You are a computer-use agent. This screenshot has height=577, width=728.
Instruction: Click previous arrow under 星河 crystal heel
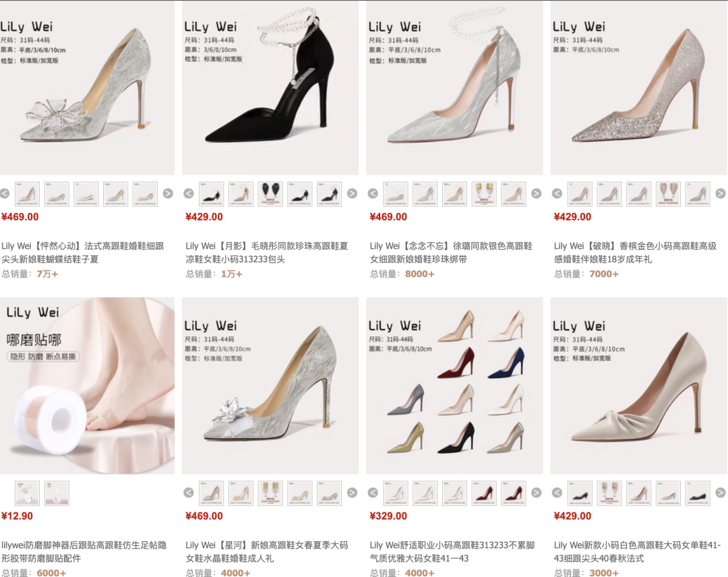pos(189,493)
